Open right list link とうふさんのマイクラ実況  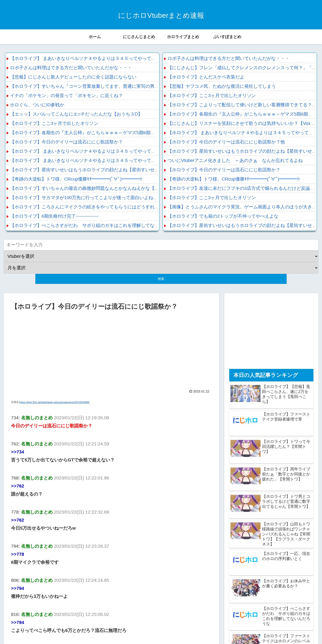click(241, 207)
